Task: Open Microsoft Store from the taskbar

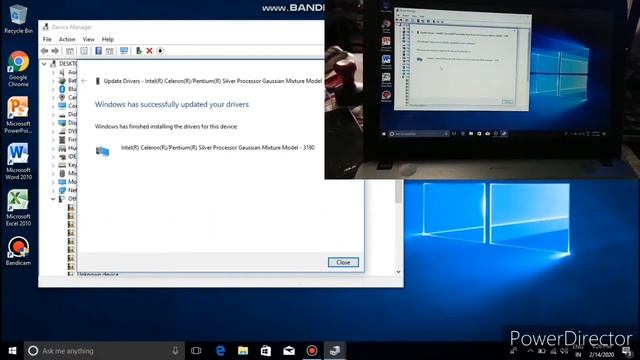Action: click(266, 351)
